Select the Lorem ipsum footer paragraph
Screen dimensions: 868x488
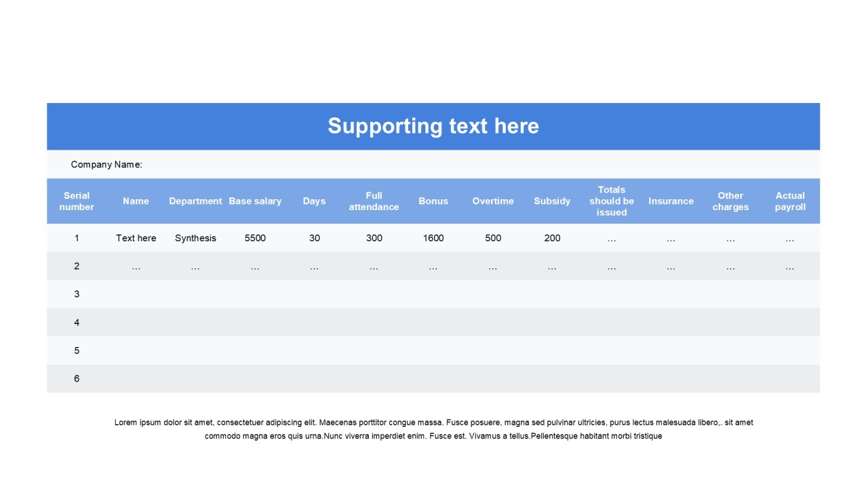(433, 429)
